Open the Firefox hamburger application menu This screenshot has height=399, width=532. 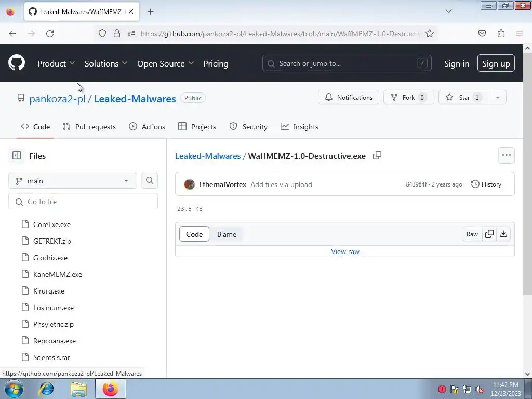tap(520, 33)
